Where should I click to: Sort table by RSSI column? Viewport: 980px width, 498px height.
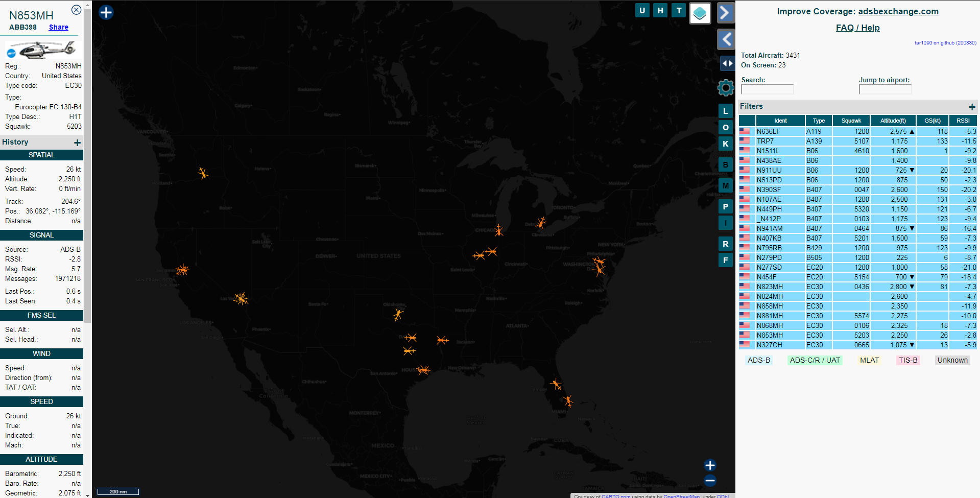[963, 121]
